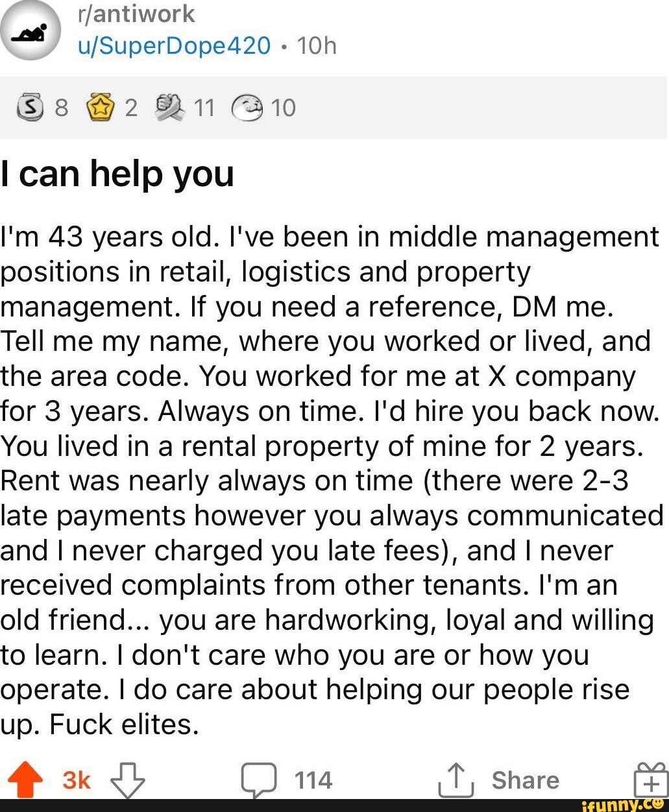The image size is (669, 812).
Task: Downvote the post with the down arrow
Action: 127,780
